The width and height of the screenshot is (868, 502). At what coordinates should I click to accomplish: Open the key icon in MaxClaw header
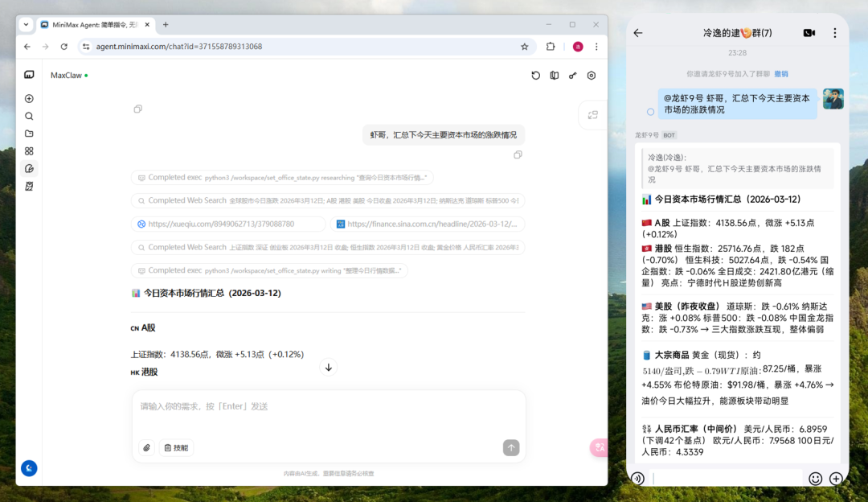[572, 76]
